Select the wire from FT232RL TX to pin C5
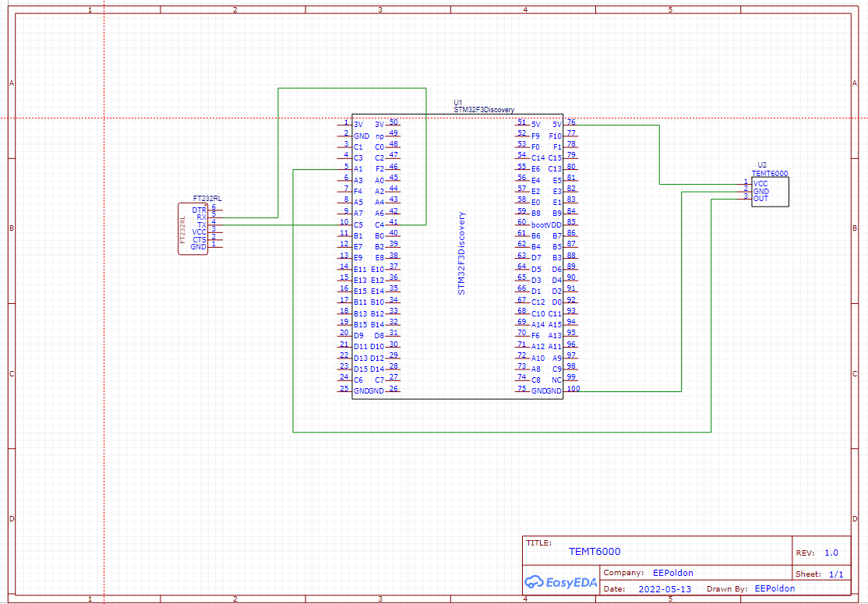Image resolution: width=868 pixels, height=604 pixels. (280, 224)
